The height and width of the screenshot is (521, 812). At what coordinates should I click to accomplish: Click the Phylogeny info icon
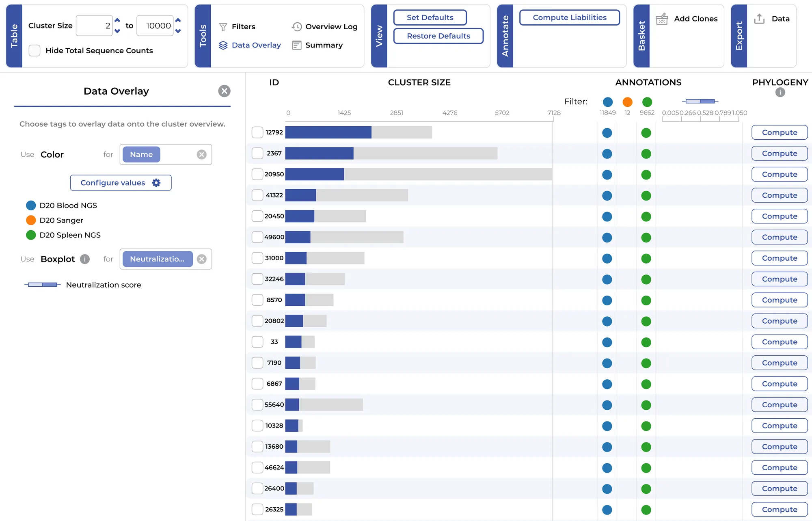[x=780, y=92]
